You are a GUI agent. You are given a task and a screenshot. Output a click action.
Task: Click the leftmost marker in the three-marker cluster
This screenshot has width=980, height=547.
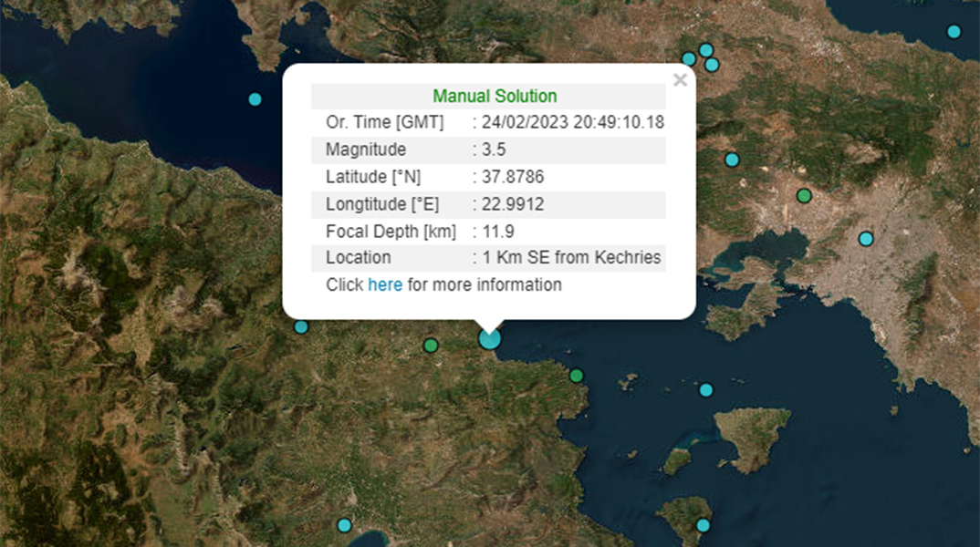(689, 59)
